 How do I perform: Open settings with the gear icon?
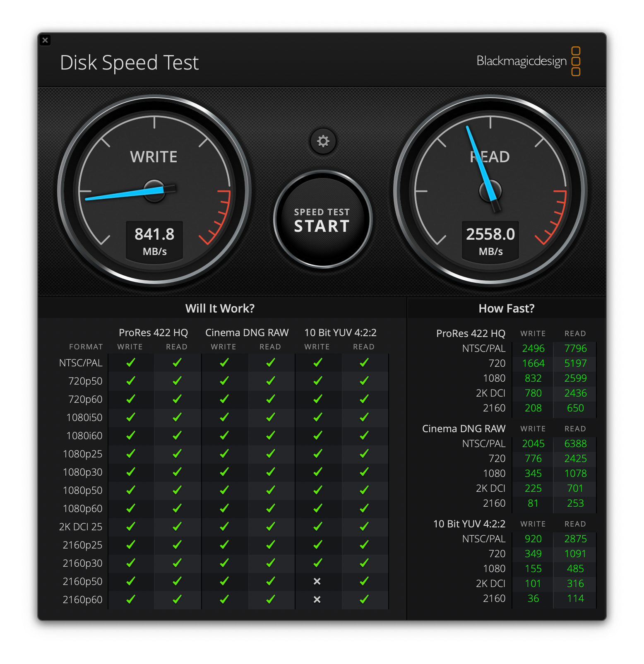coord(323,141)
